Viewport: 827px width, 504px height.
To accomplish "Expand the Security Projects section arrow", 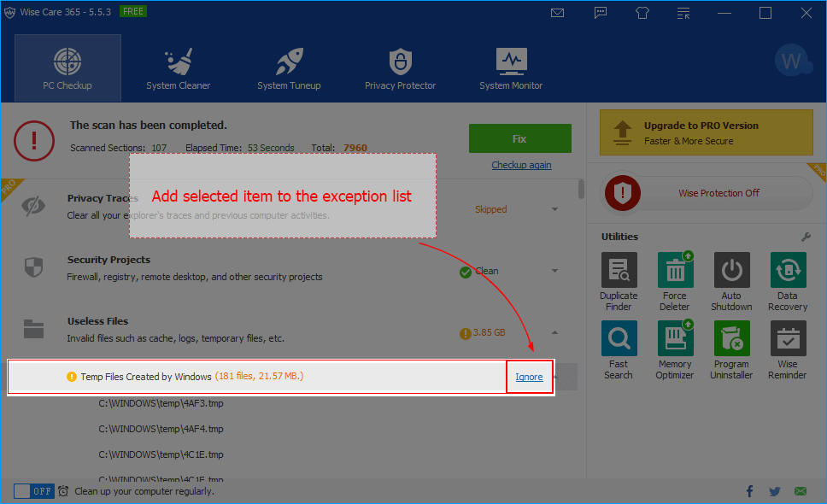I will pos(555,271).
